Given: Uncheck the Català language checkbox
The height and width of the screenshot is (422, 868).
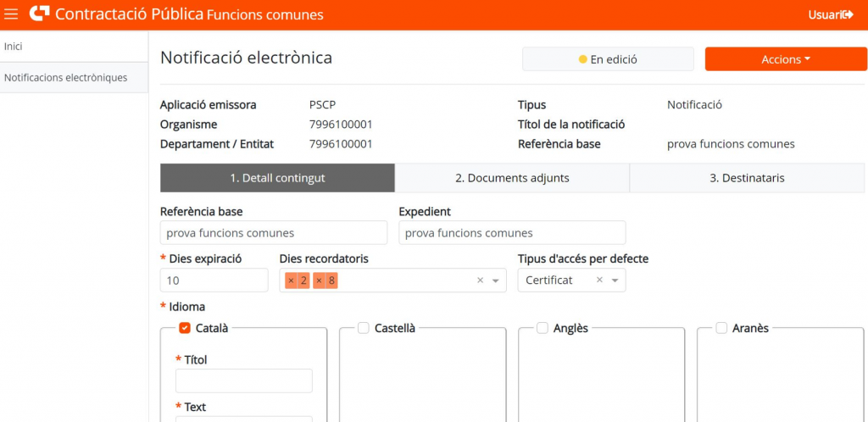Looking at the screenshot, I should pos(185,328).
